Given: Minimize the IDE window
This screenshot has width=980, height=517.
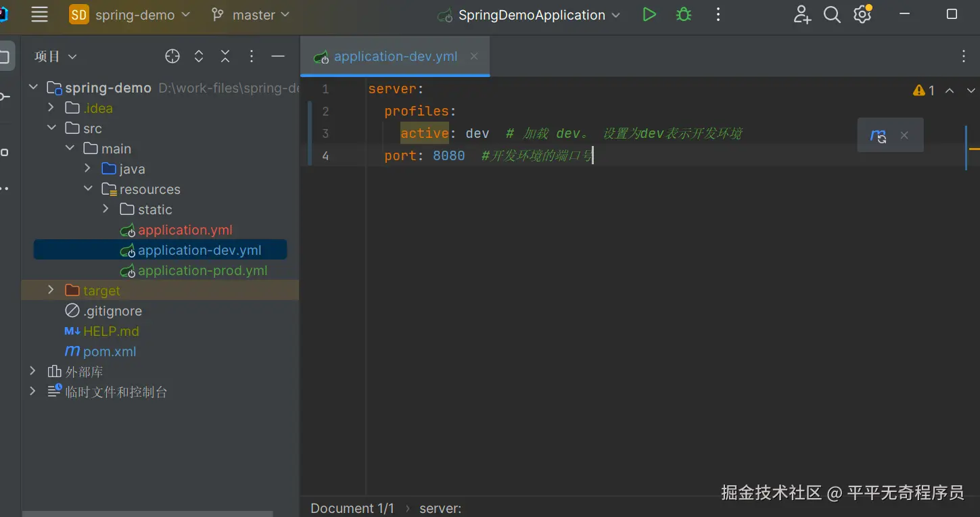Looking at the screenshot, I should [x=905, y=14].
